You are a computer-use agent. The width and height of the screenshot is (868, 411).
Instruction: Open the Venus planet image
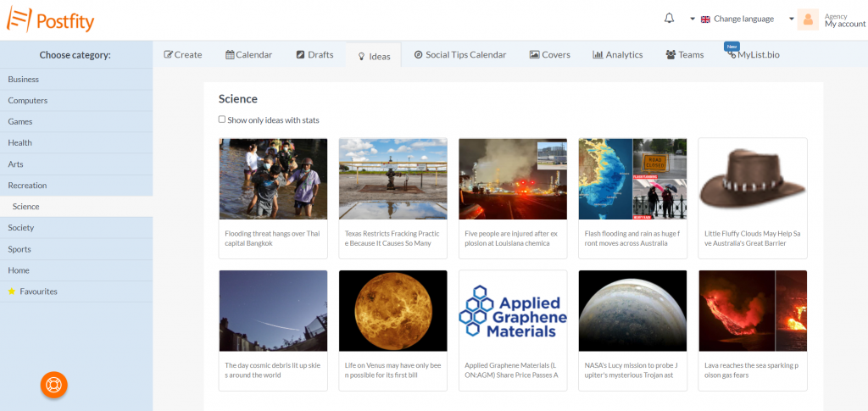click(x=393, y=311)
